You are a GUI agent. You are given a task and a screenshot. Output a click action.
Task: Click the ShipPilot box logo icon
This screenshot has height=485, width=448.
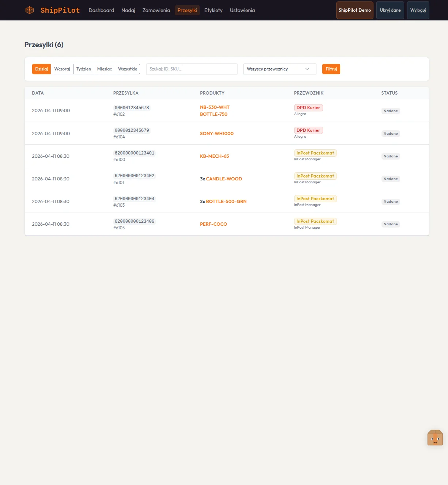(30, 10)
